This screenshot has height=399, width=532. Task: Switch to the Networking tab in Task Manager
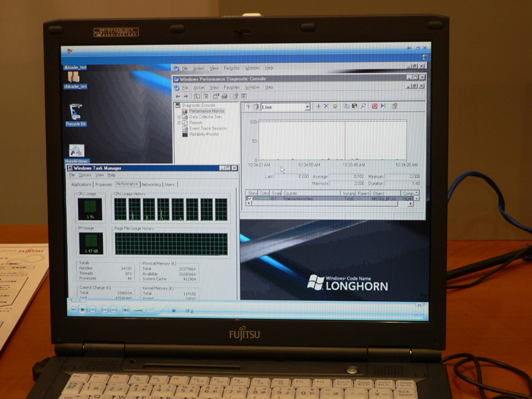point(151,185)
